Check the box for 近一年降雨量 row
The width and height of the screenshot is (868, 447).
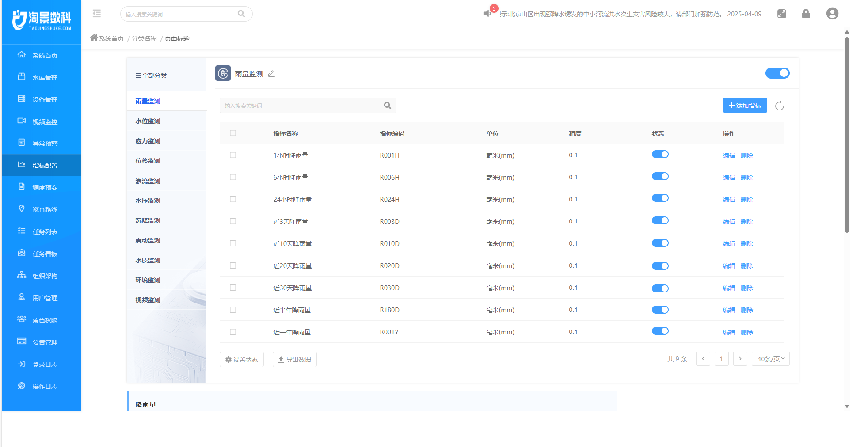(x=233, y=332)
